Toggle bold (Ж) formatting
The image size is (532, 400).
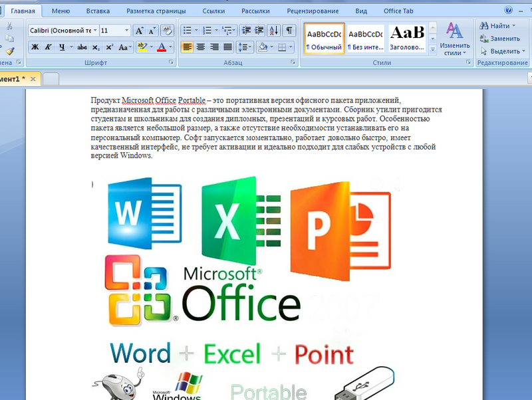35,47
